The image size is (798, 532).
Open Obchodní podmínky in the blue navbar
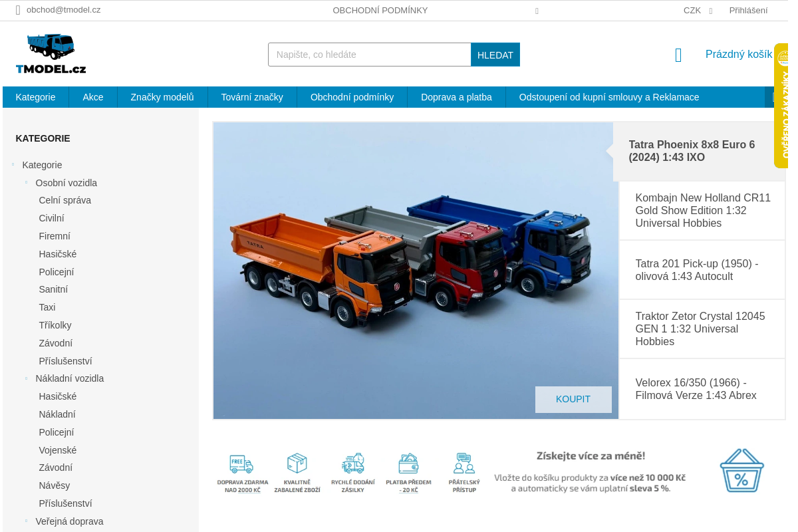pos(352,97)
